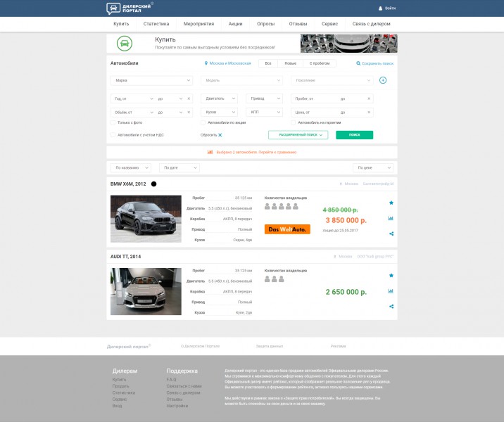Share the BMW X6M listing

tap(391, 234)
